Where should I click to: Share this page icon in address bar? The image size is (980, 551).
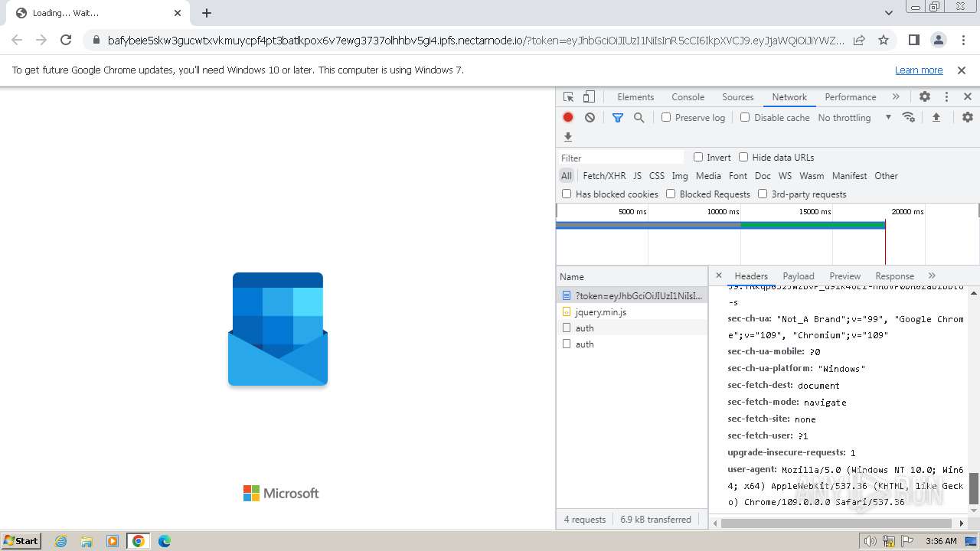859,40
